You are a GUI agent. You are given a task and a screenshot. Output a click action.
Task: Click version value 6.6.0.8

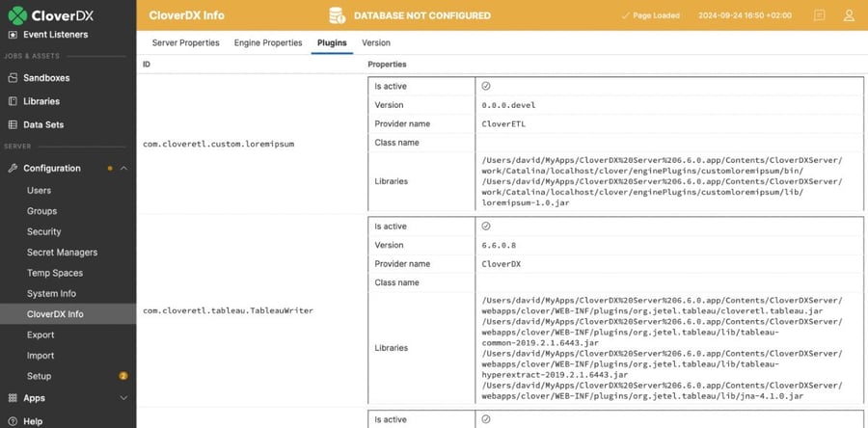tap(499, 245)
